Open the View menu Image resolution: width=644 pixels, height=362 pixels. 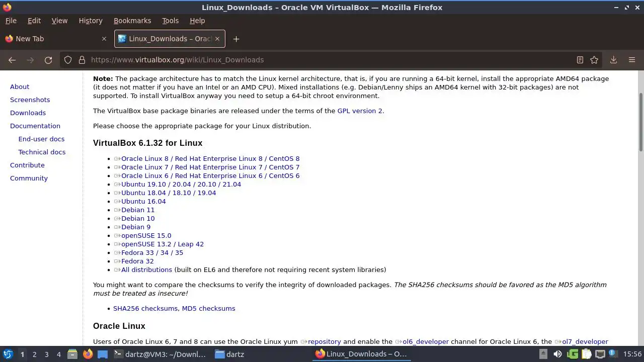[59, 21]
